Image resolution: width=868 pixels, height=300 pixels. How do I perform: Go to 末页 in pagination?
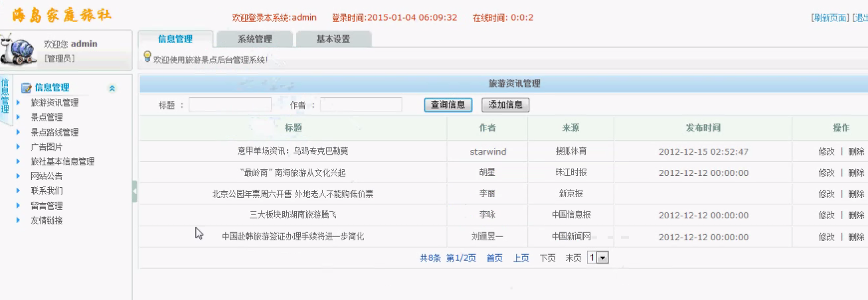[573, 258]
